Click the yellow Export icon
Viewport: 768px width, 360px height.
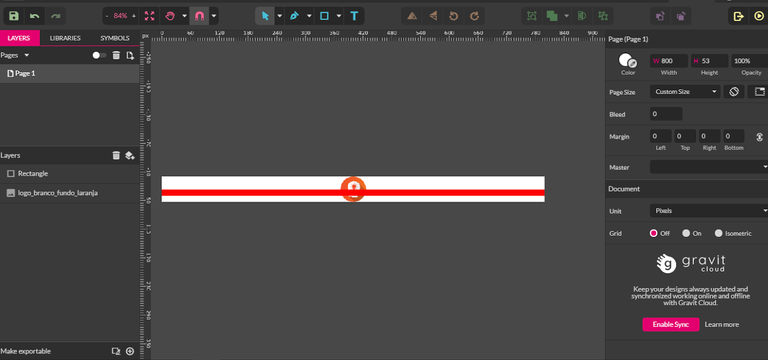[738, 16]
